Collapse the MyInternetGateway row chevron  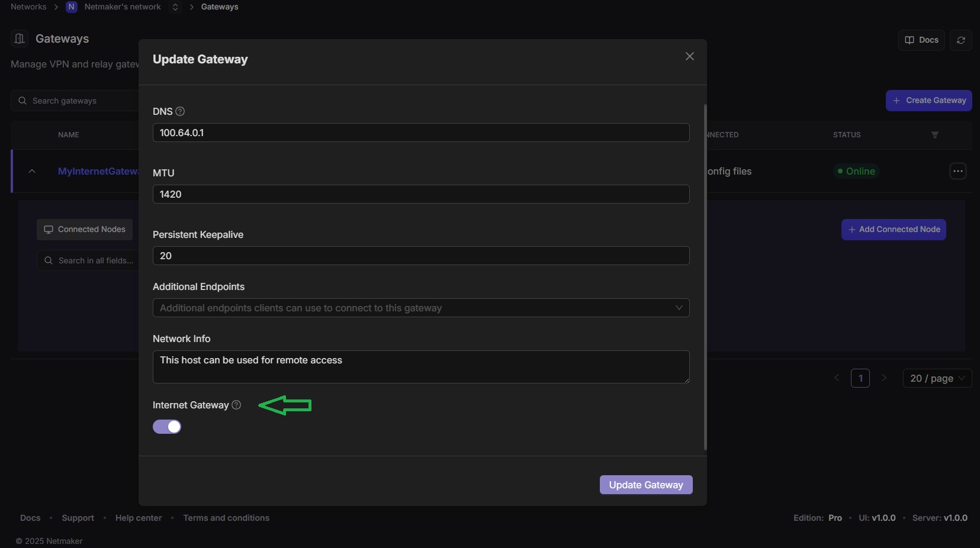click(32, 171)
